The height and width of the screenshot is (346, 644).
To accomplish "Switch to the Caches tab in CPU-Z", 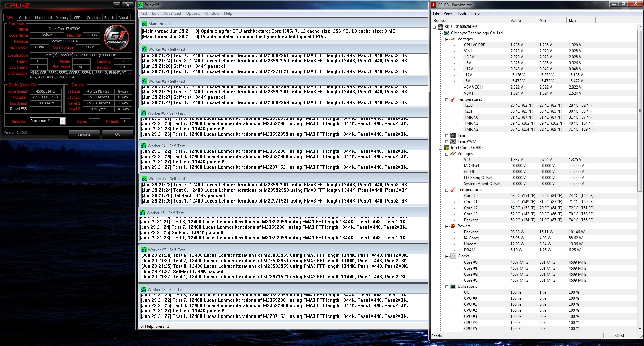I will coord(25,18).
